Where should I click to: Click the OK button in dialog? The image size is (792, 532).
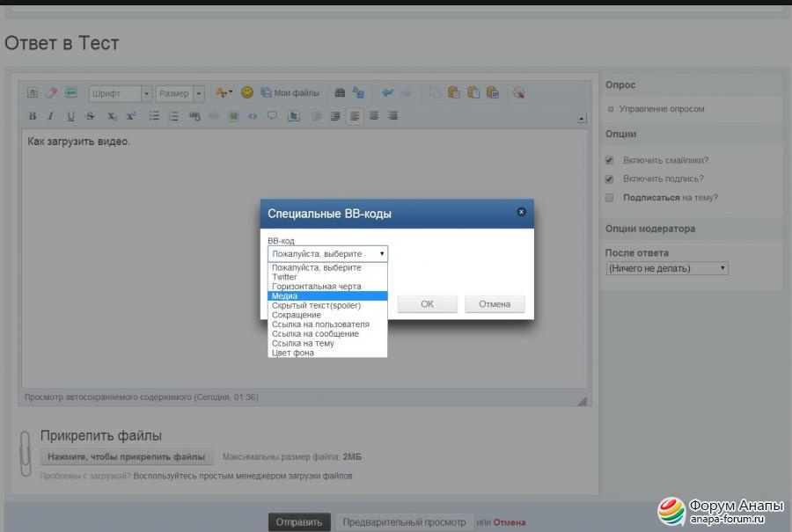[x=427, y=304]
